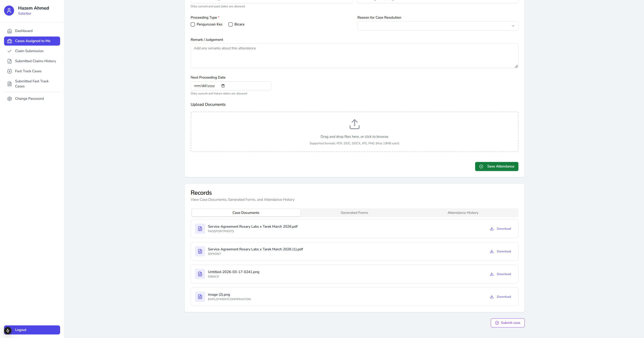Click calendar icon in Next Proceeding Date
644x338 pixels.
(223, 86)
